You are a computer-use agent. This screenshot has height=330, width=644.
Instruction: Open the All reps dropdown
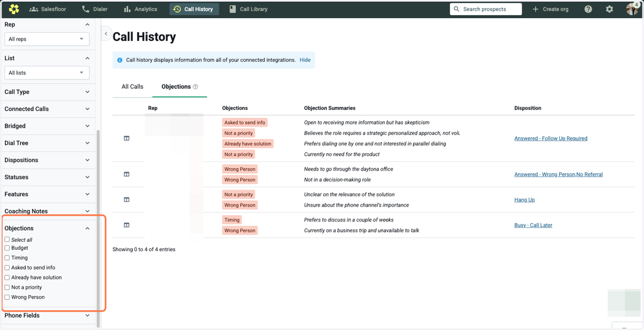pyautogui.click(x=47, y=39)
